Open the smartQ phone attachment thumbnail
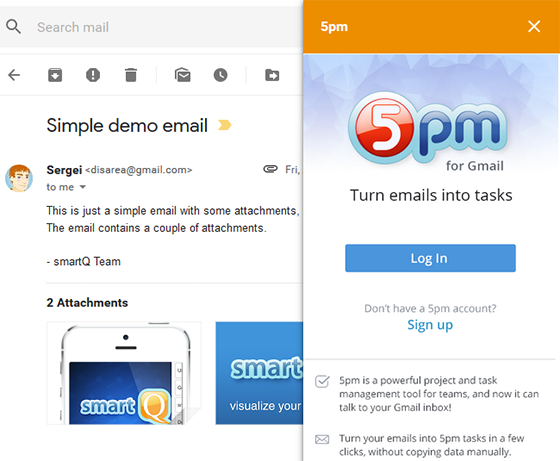 pyautogui.click(x=124, y=373)
